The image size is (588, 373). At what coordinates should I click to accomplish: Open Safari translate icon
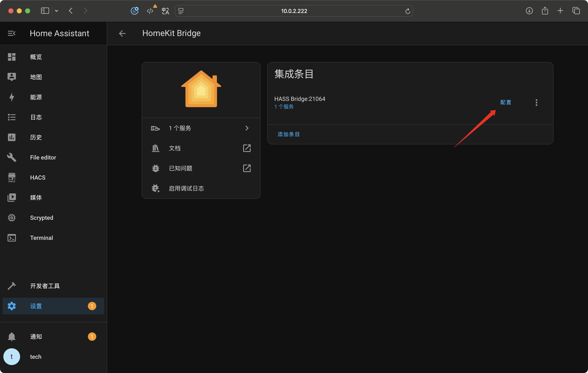165,11
